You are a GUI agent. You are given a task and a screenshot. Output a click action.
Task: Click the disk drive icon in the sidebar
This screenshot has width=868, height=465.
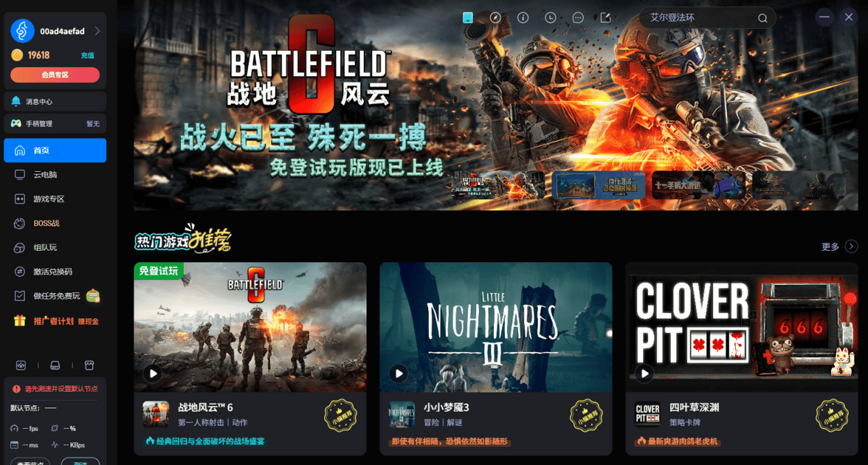click(x=56, y=364)
